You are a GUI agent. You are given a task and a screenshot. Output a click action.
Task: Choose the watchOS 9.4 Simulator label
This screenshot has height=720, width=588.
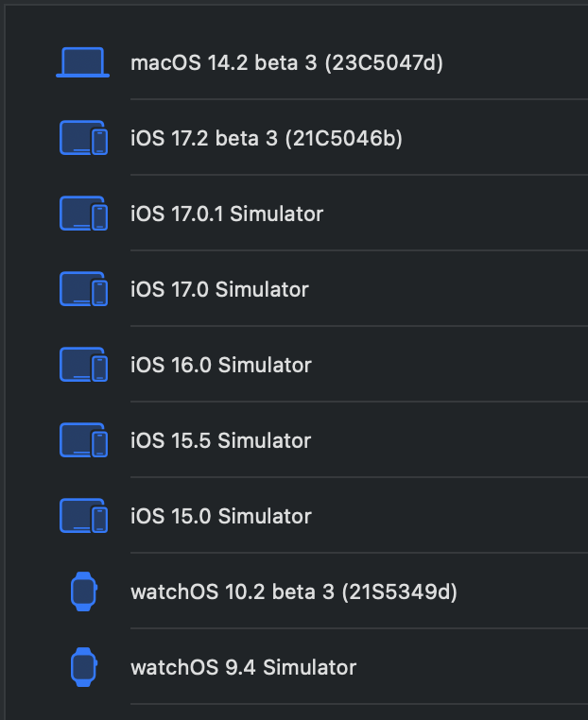point(243,668)
